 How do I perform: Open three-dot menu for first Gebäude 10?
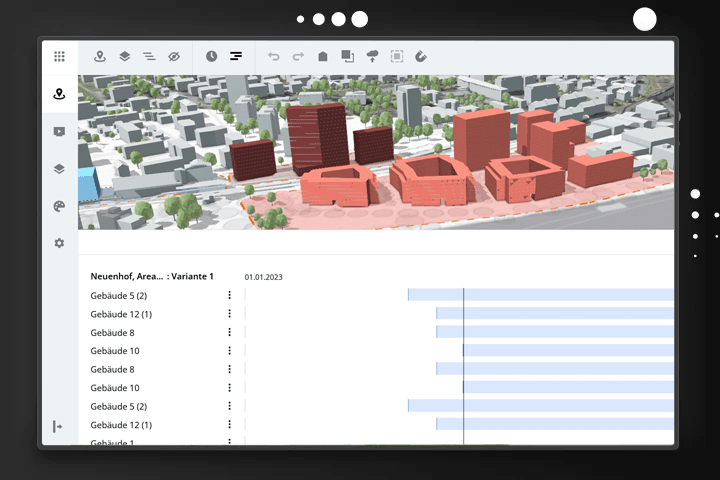229,351
